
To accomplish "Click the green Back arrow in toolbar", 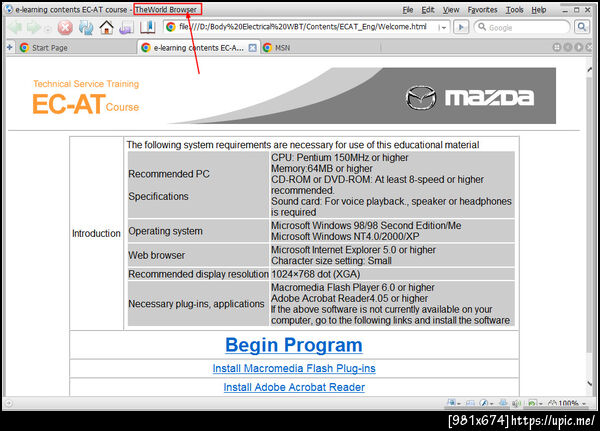I will tap(15, 27).
